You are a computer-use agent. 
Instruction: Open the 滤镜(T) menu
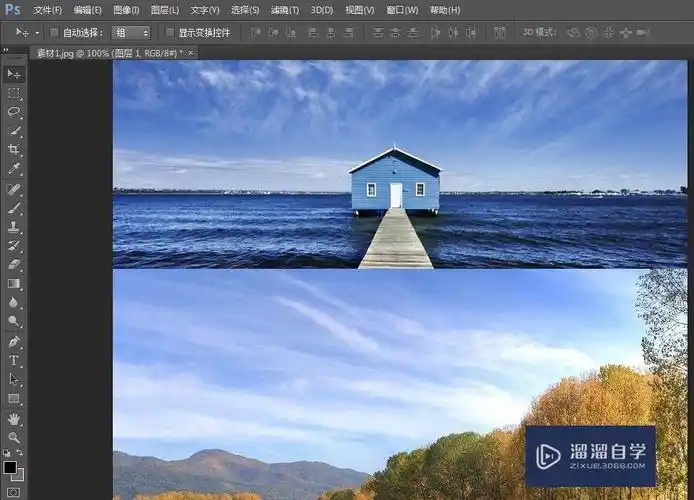pos(284,10)
